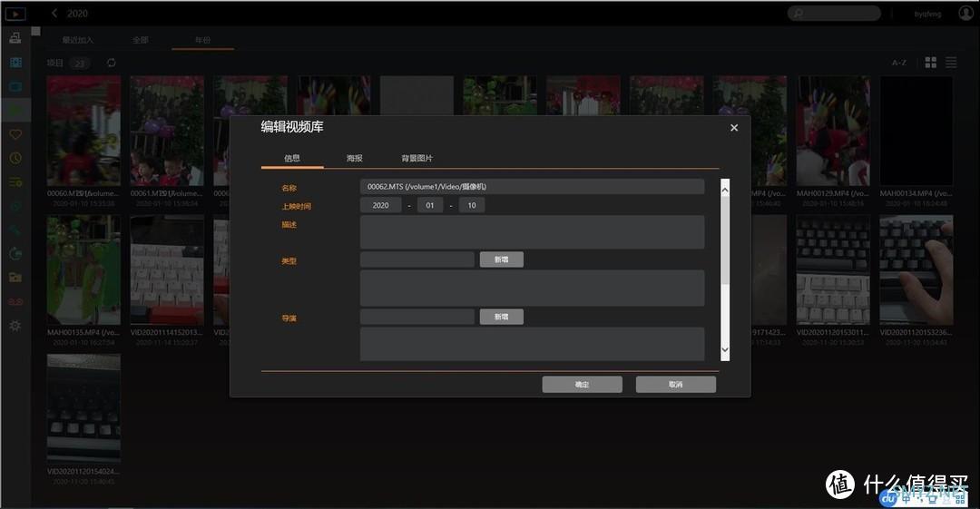Screen dimensions: 980x509
Task: Click the scrollbar down arrow in dialog
Action: pyautogui.click(x=724, y=350)
